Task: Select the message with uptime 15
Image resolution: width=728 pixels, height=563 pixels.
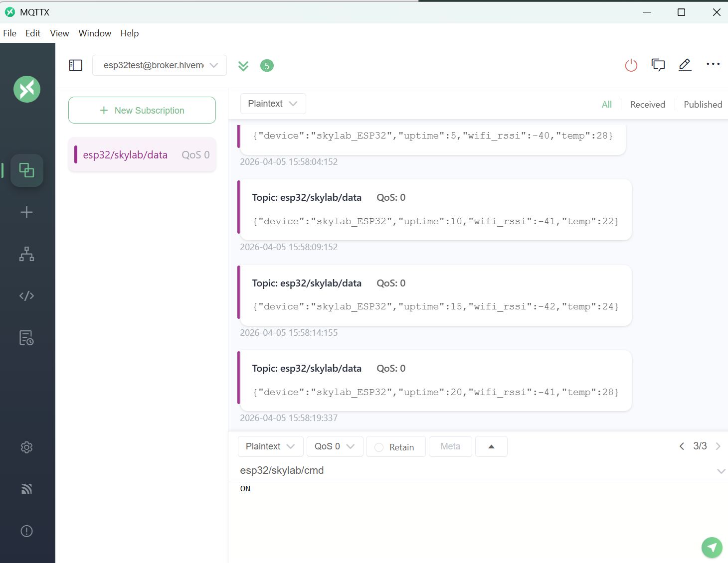Action: pos(435,295)
